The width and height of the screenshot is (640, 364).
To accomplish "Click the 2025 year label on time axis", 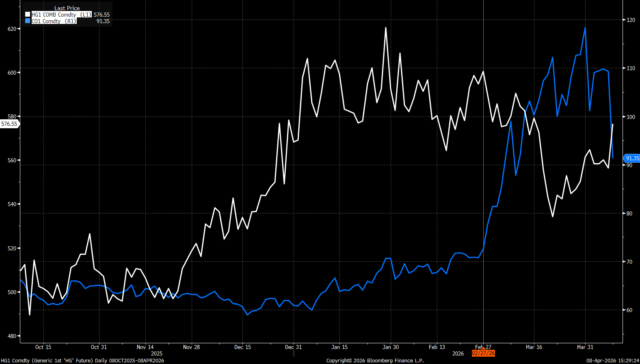I will (x=156, y=353).
